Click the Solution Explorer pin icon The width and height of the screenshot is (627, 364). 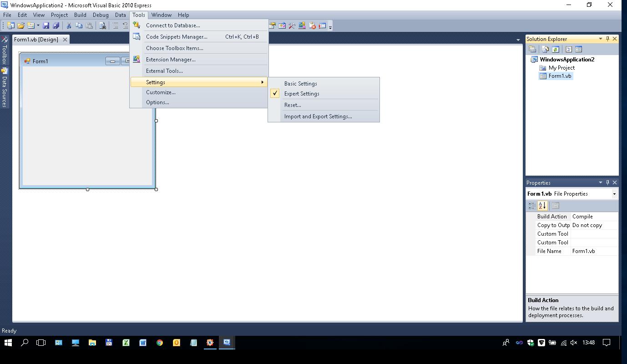tap(607, 39)
